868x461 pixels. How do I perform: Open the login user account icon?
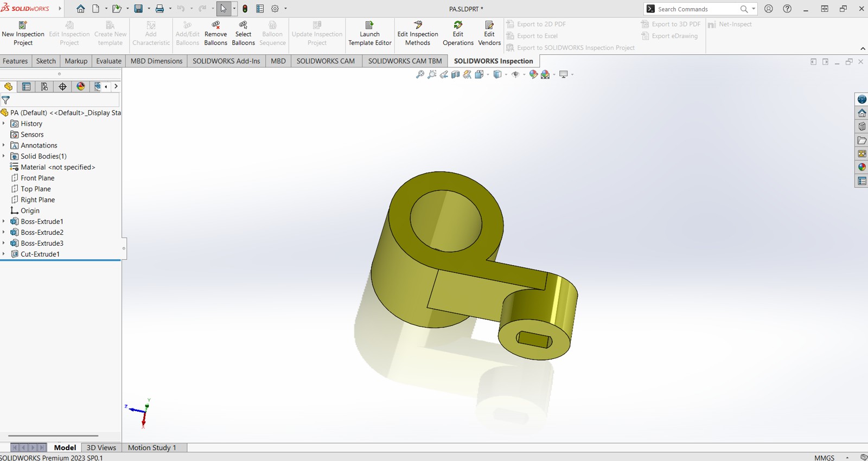769,9
